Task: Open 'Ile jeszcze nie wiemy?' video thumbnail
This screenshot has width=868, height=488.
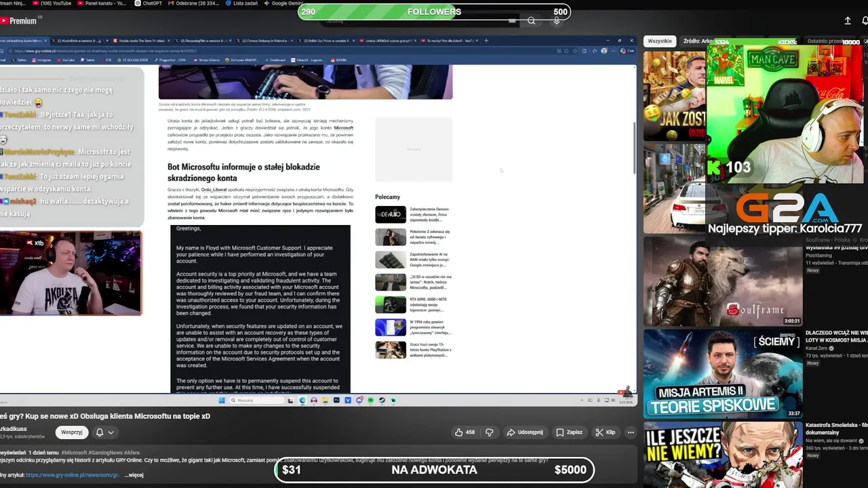Action: (x=722, y=454)
